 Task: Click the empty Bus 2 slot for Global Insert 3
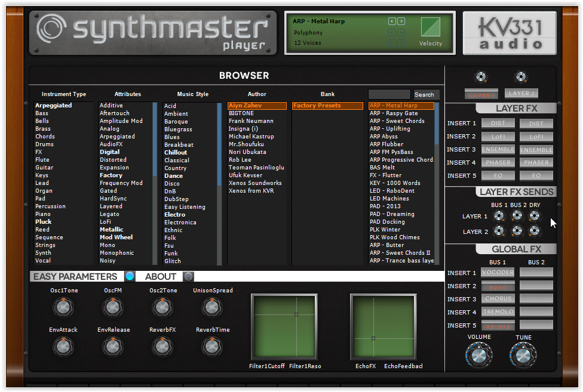[x=536, y=299]
